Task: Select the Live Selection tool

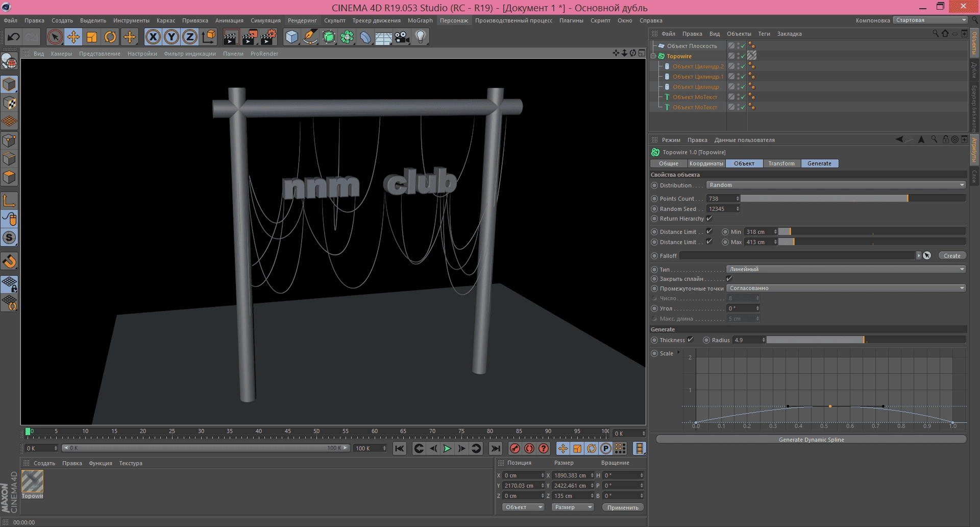Action: [x=55, y=37]
